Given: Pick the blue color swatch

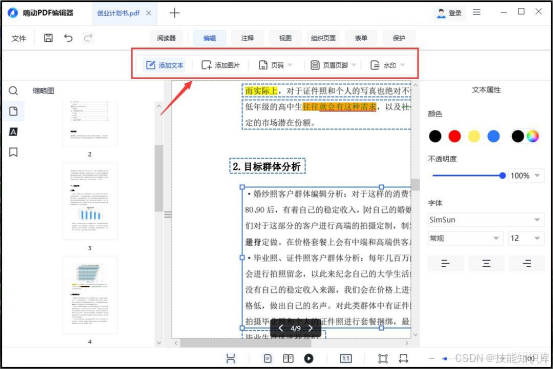Looking at the screenshot, I should (493, 136).
